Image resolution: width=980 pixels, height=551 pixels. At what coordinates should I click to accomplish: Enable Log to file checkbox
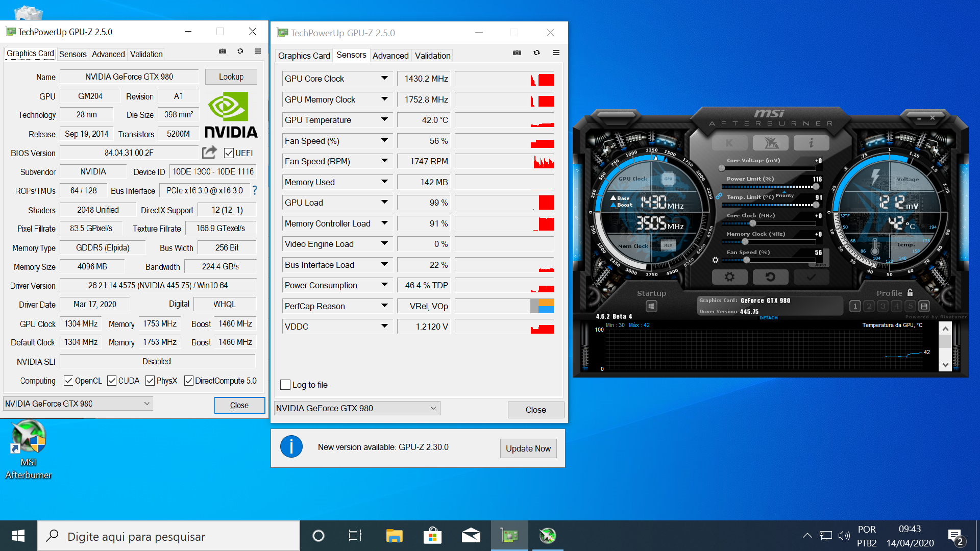(x=285, y=385)
